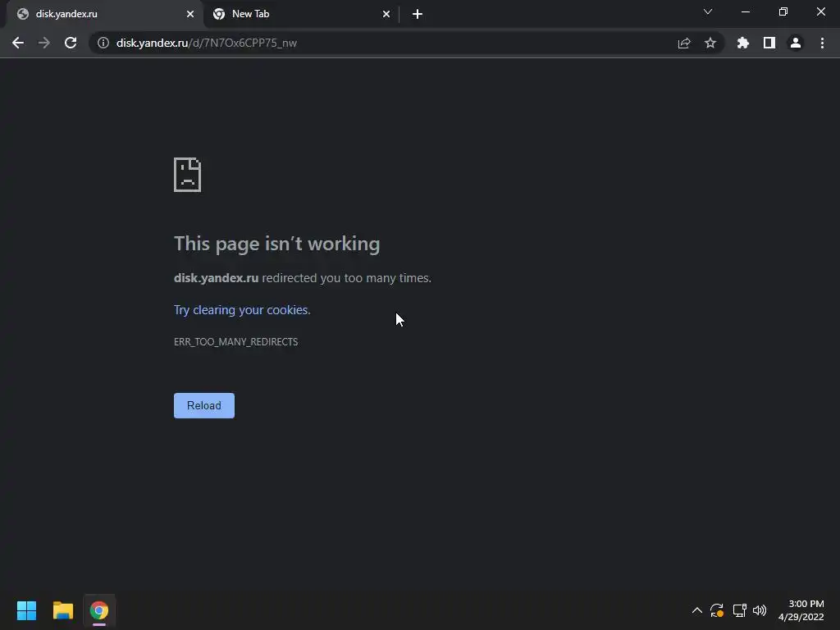Bookmark this tab with the star icon

tap(710, 43)
